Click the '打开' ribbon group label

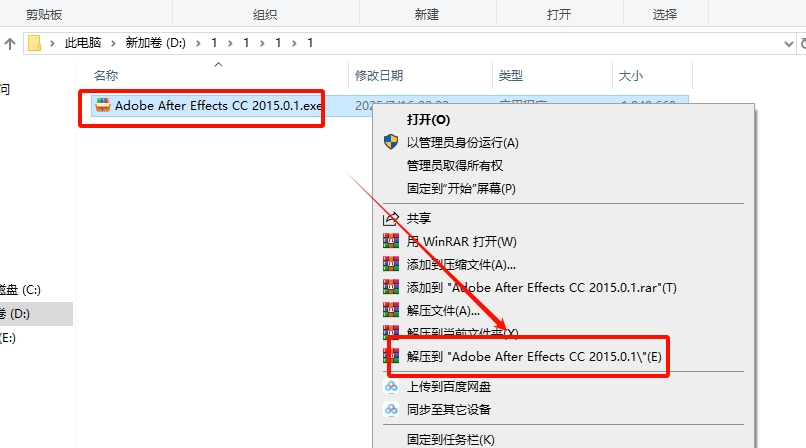coord(559,14)
